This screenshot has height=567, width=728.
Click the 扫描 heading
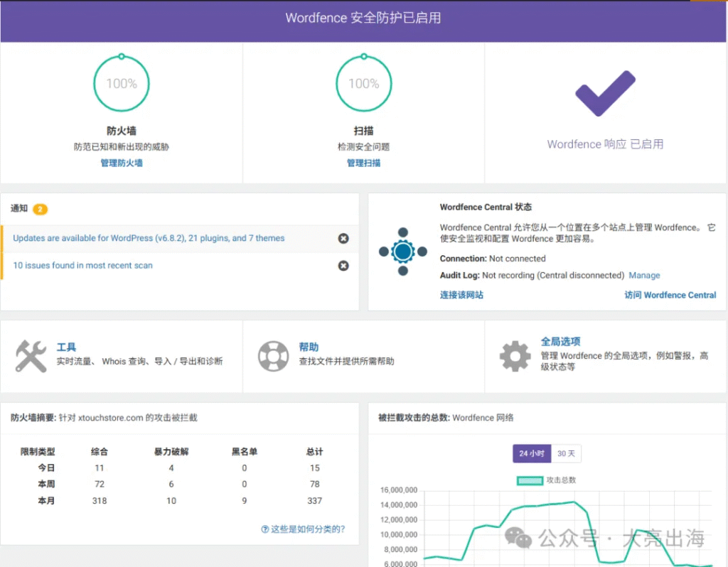363,131
